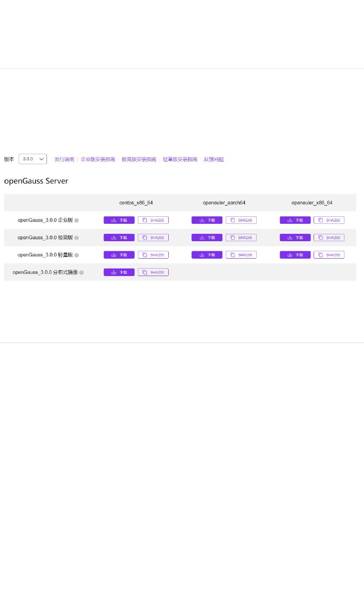The image size is (364, 600).
Task: Copy SHA256 of 企业版 openeuler_aarch64
Action: pos(241,220)
